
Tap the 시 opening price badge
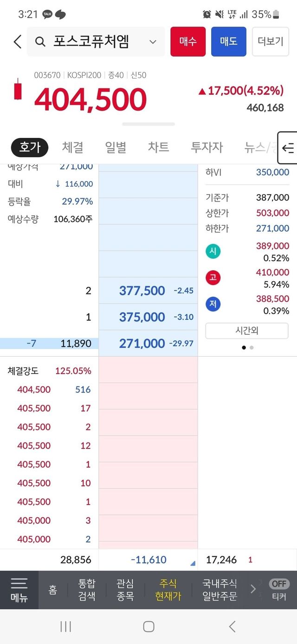[x=213, y=252]
